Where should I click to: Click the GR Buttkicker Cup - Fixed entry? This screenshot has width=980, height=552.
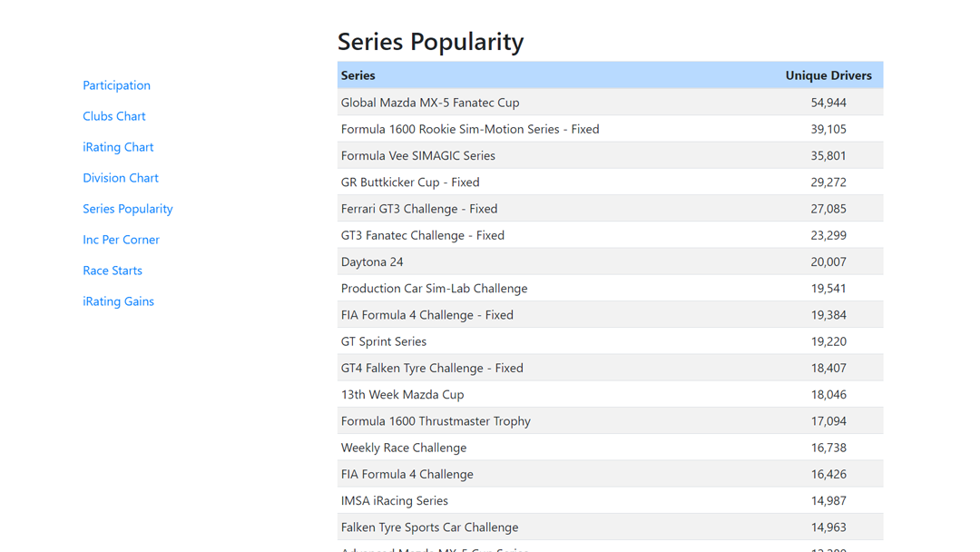coord(409,182)
